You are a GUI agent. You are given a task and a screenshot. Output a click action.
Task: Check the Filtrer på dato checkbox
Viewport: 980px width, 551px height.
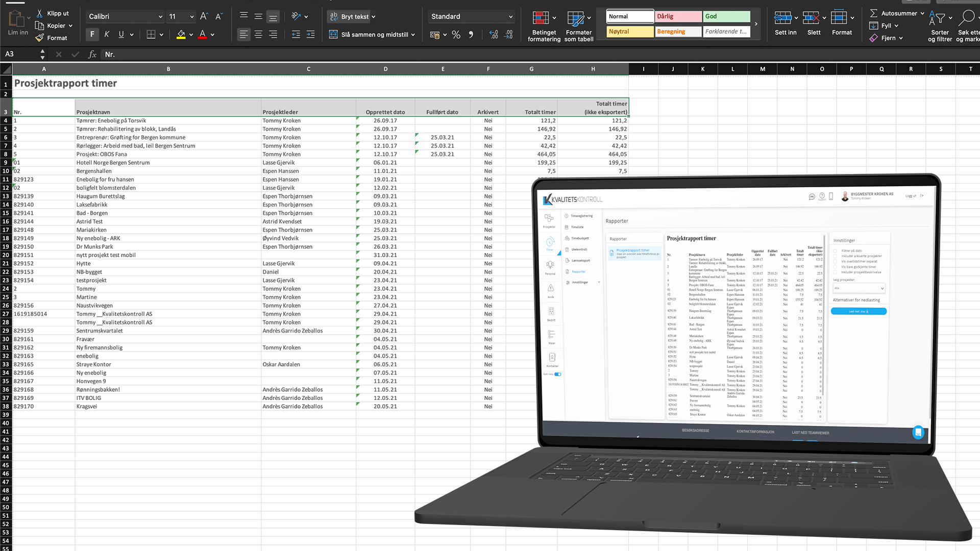835,251
